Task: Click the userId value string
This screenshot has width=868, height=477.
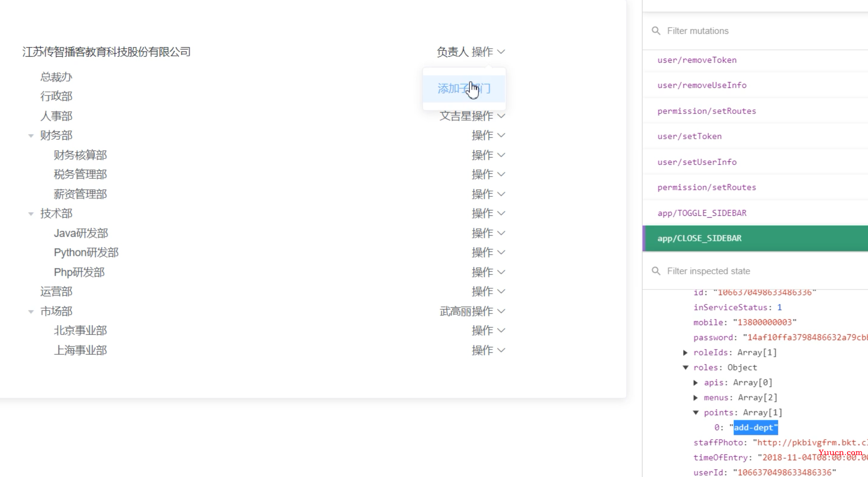Action: [785, 472]
